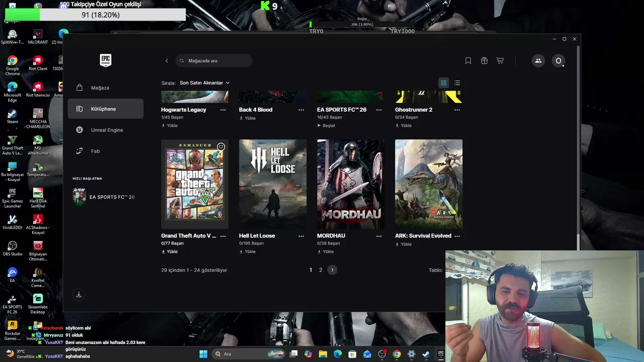Open the gift redemption icon
This screenshot has height=362, width=644.
point(484,61)
